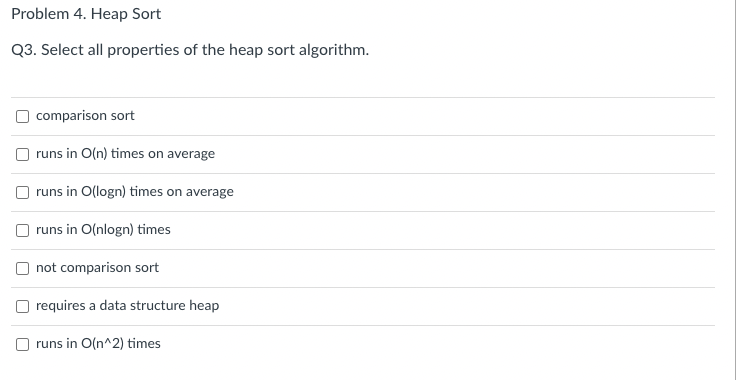The height and width of the screenshot is (380, 736).
Task: Check the 'requires a data structure heap' box
Action: point(23,306)
